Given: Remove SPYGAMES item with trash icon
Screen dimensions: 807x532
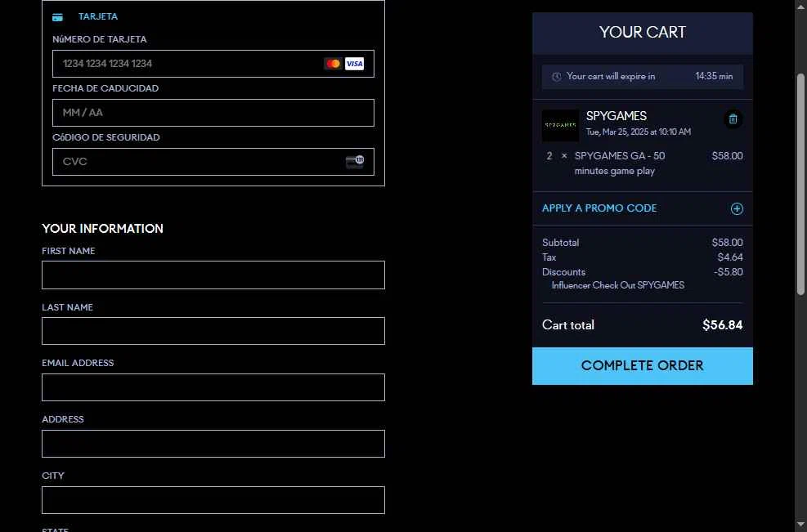Looking at the screenshot, I should [733, 118].
